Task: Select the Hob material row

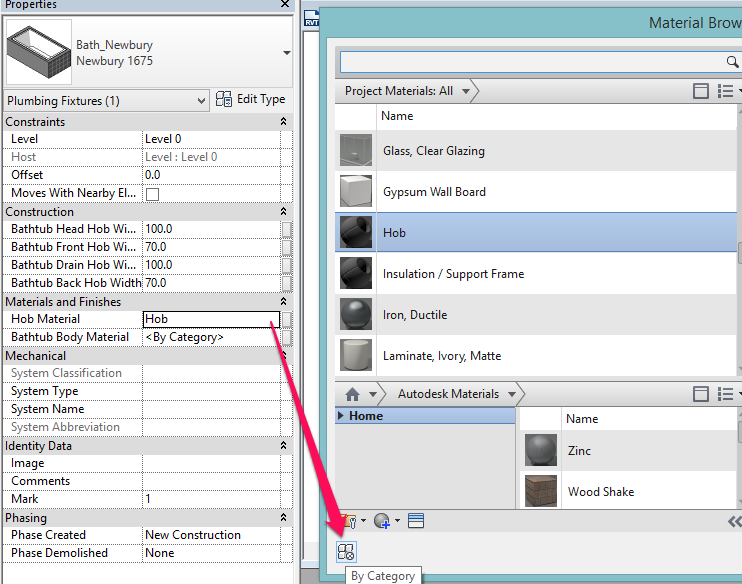Action: point(536,232)
